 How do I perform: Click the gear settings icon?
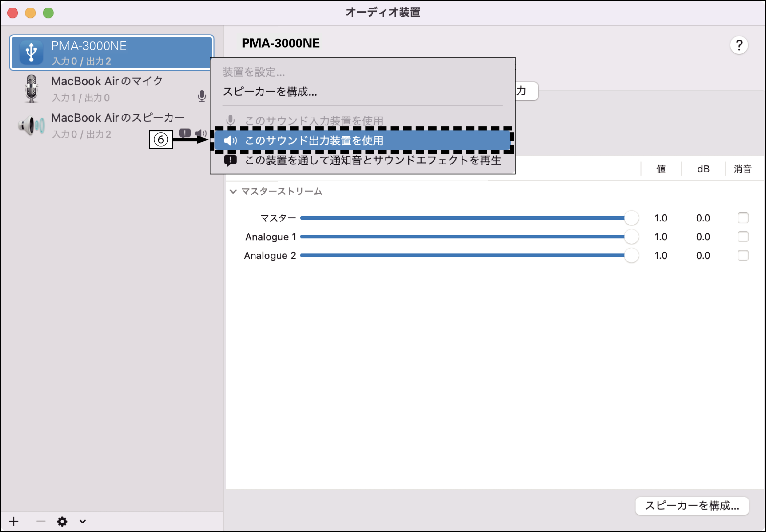62,521
